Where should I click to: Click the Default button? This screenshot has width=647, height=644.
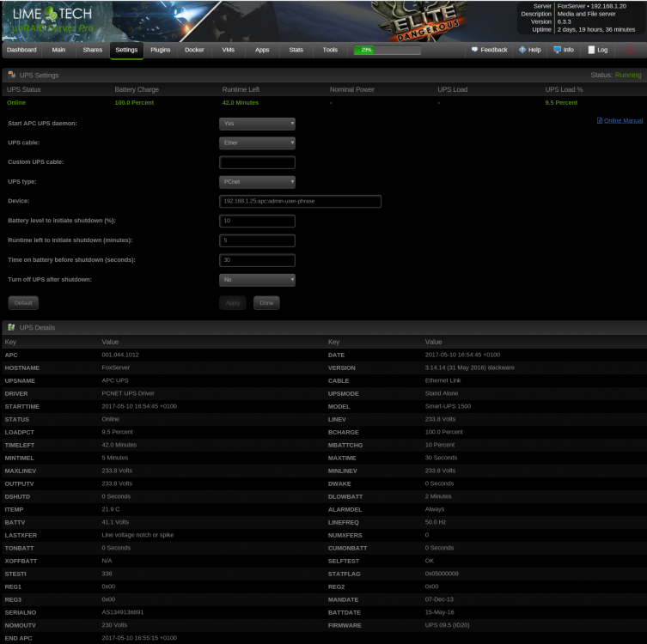(23, 302)
